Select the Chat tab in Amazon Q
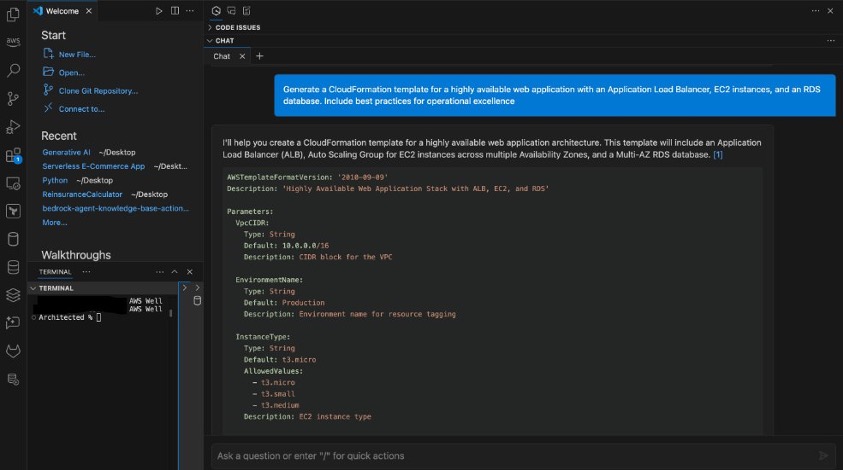The height and width of the screenshot is (470, 844). pyautogui.click(x=222, y=56)
